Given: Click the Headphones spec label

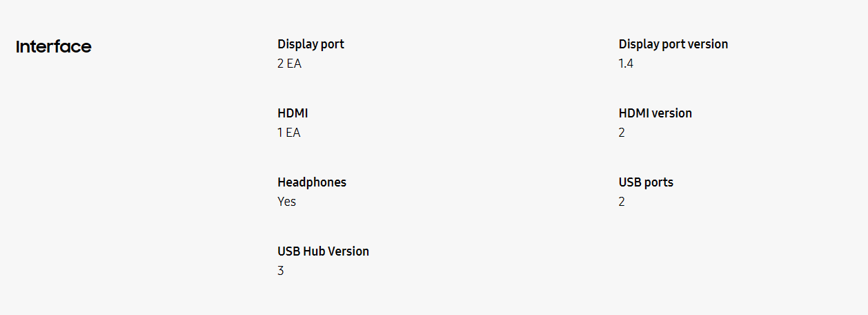Looking at the screenshot, I should (312, 182).
